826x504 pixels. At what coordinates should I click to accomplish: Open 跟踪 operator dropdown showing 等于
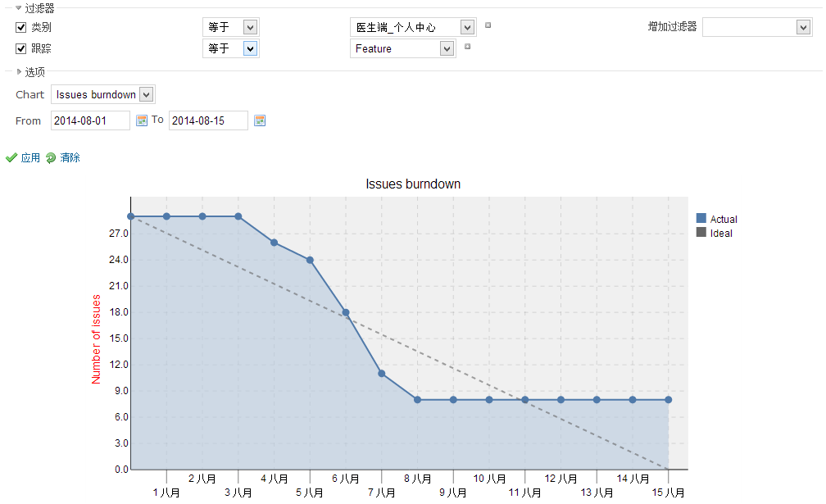click(231, 48)
